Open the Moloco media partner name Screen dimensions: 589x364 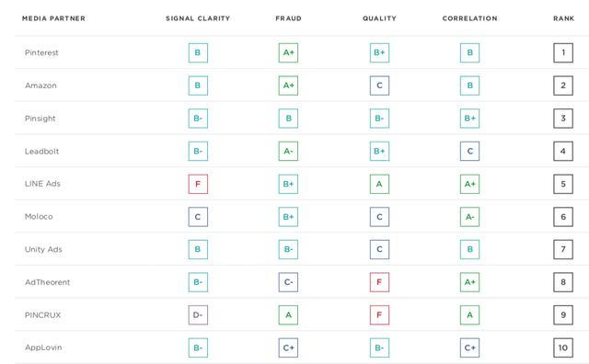39,217
